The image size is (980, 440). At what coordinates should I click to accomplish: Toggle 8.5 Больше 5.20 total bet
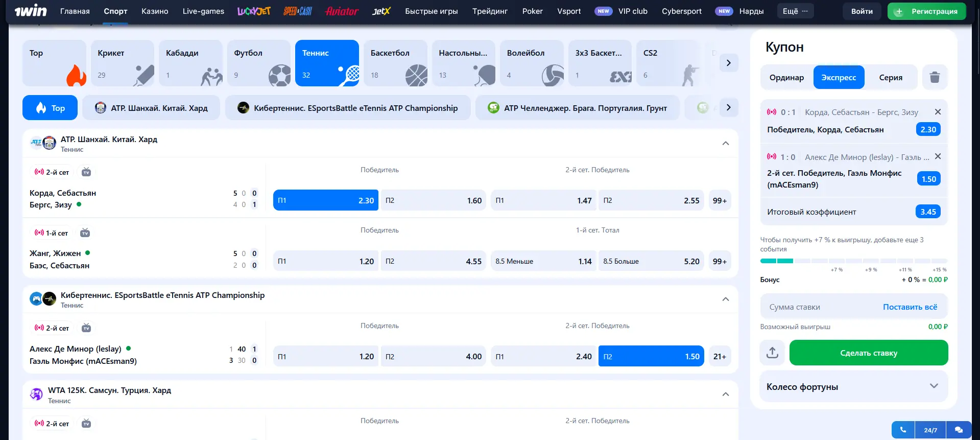[651, 261]
